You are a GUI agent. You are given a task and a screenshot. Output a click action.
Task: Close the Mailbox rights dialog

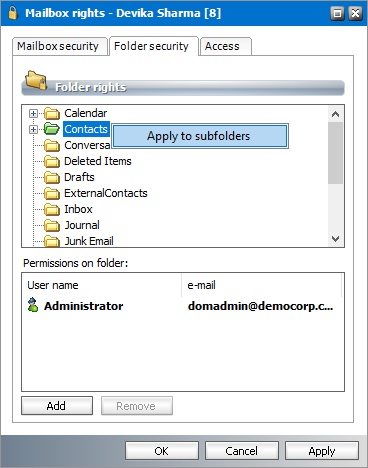tap(355, 13)
